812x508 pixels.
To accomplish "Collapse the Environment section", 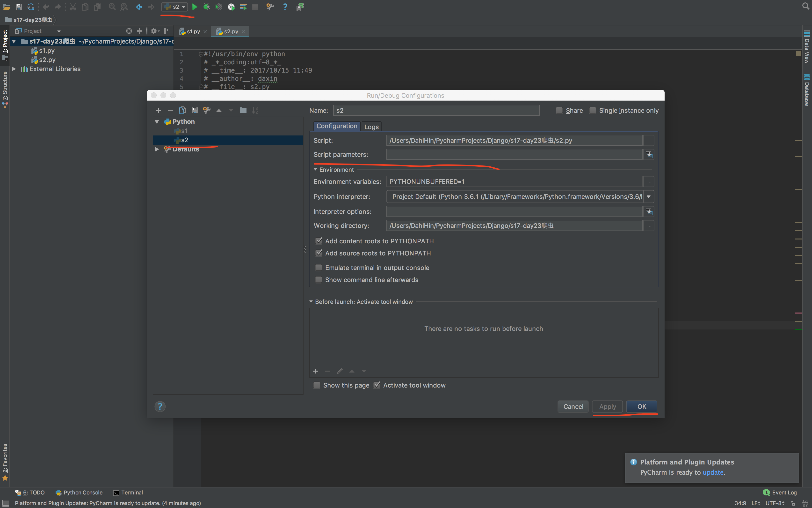I will point(315,170).
